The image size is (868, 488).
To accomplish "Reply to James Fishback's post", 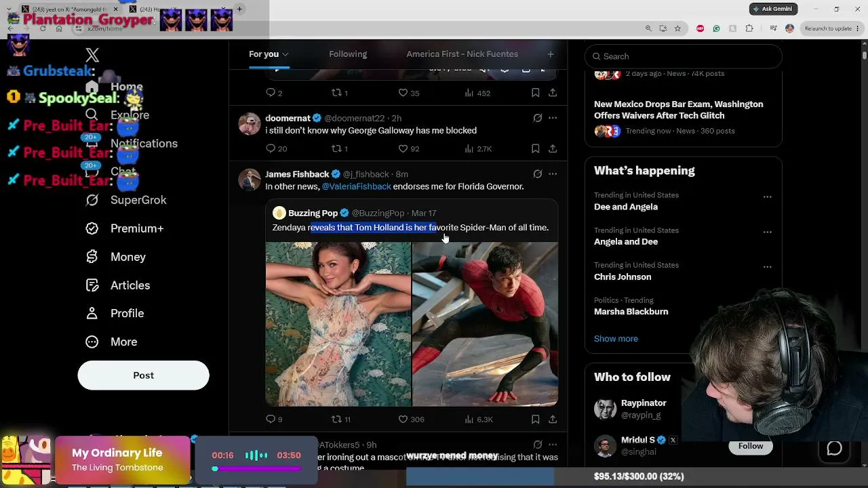I will (274, 420).
